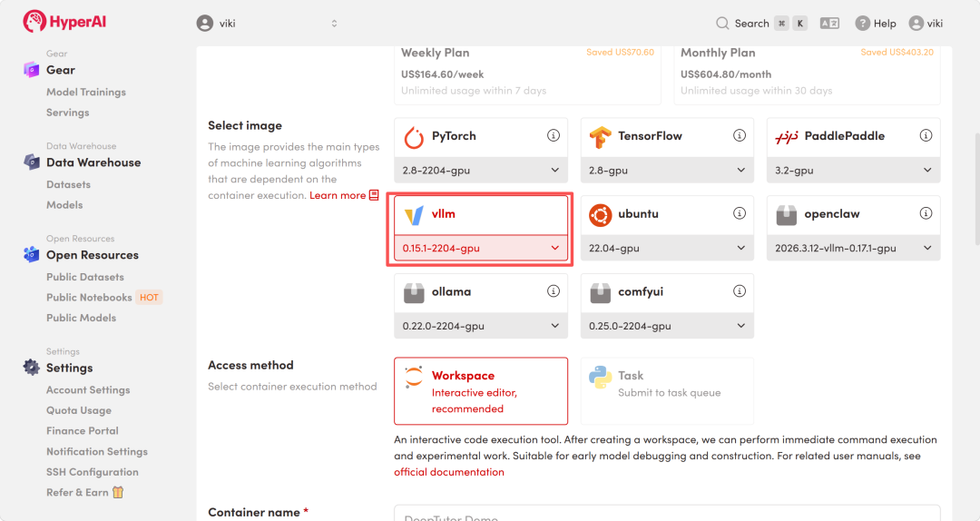The height and width of the screenshot is (521, 980).
Task: Select the Task access method
Action: tap(667, 391)
